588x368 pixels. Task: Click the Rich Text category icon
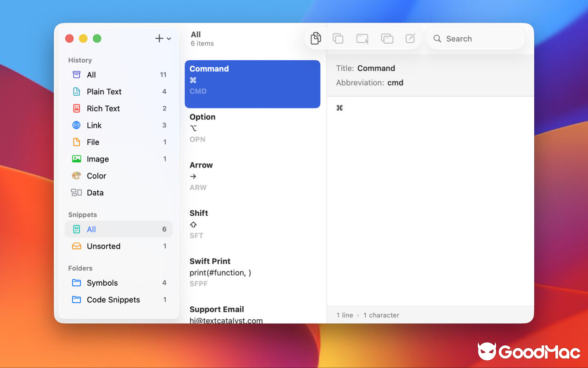click(x=77, y=108)
